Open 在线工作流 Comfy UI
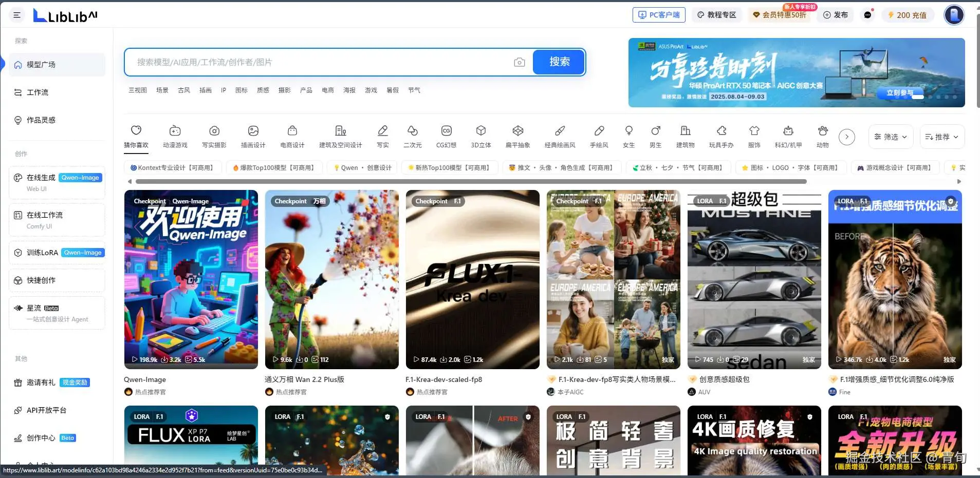Image resolution: width=980 pixels, height=478 pixels. click(57, 220)
